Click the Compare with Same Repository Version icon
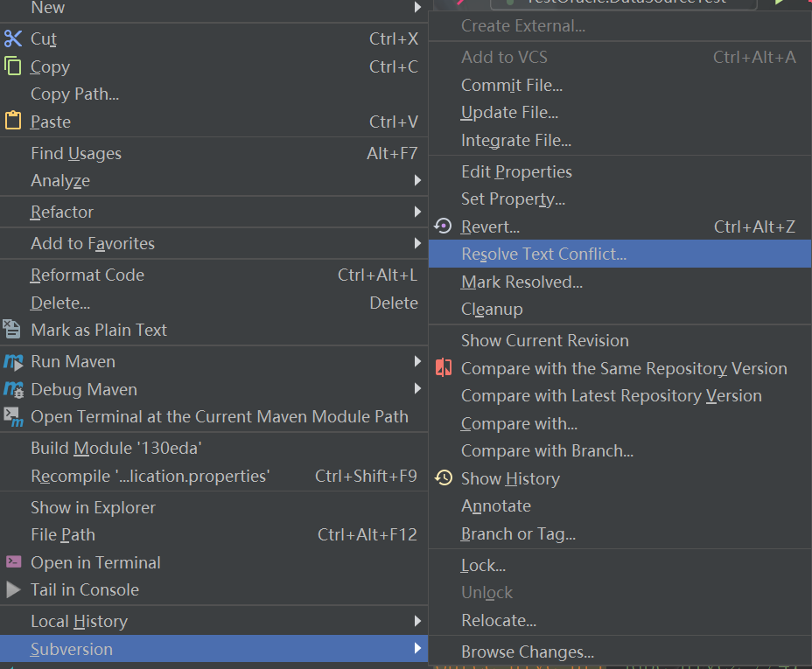This screenshot has height=669, width=812. (444, 368)
